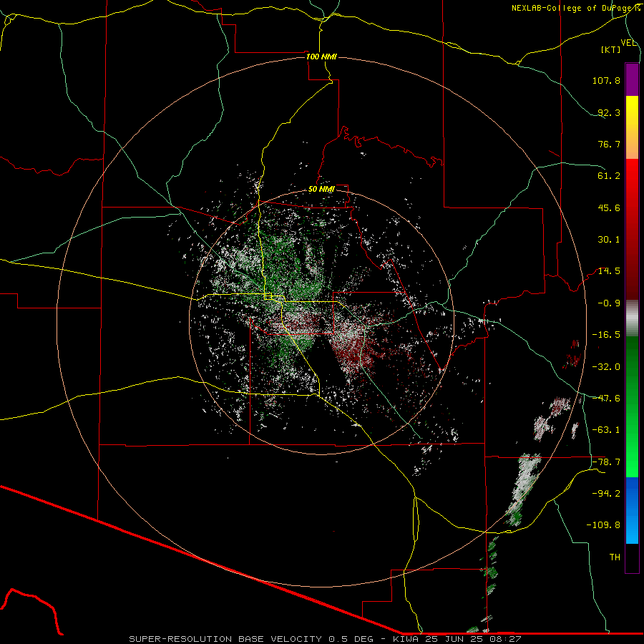The width and height of the screenshot is (644, 644).
Task: Click the [KT] units label
Action: [611, 49]
